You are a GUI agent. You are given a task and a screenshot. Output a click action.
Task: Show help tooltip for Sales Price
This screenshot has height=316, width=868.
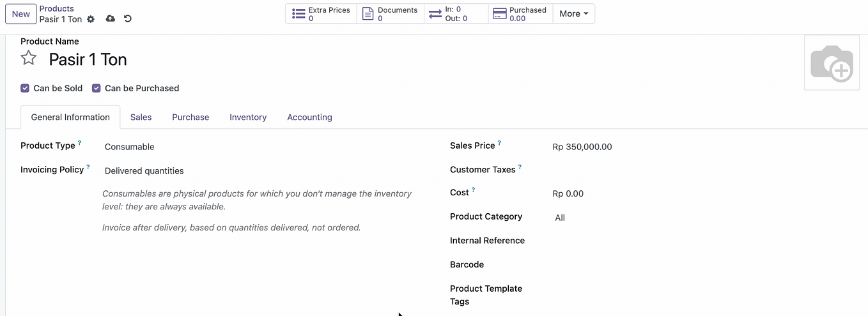point(499,143)
